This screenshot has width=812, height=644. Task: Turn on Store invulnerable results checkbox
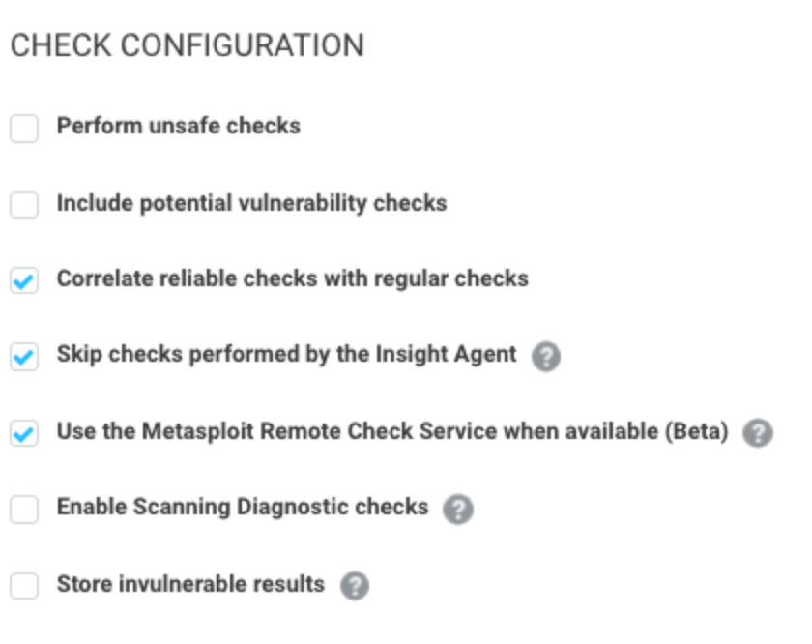pyautogui.click(x=24, y=586)
